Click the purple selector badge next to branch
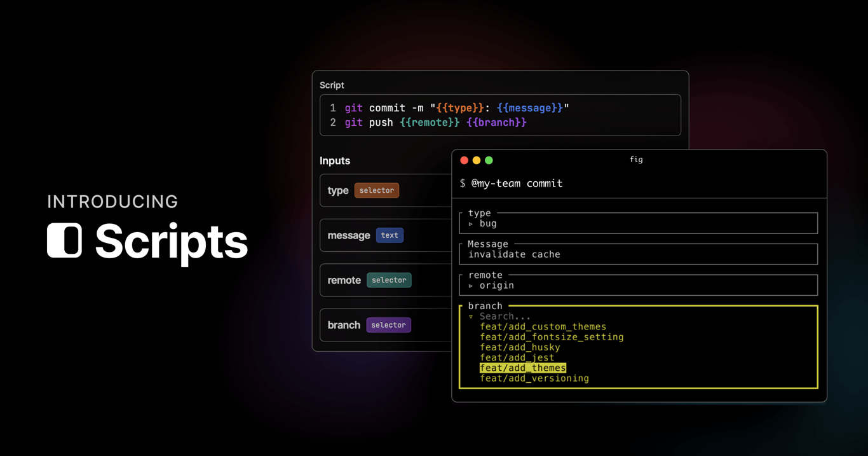The width and height of the screenshot is (868, 456). pos(388,325)
